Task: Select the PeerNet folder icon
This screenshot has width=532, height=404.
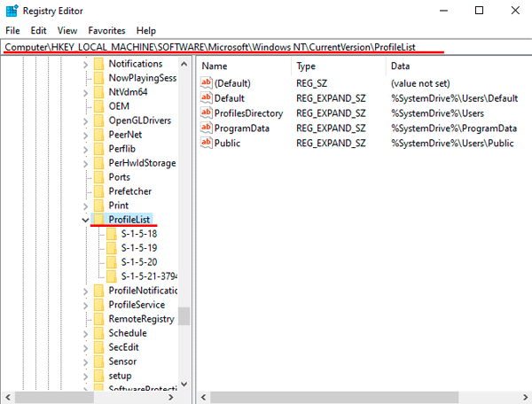Action: 98,135
